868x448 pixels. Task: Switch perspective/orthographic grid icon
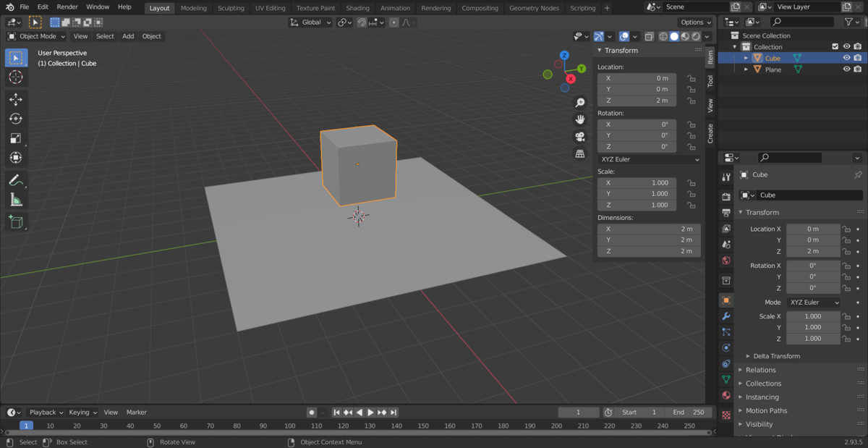(x=579, y=153)
